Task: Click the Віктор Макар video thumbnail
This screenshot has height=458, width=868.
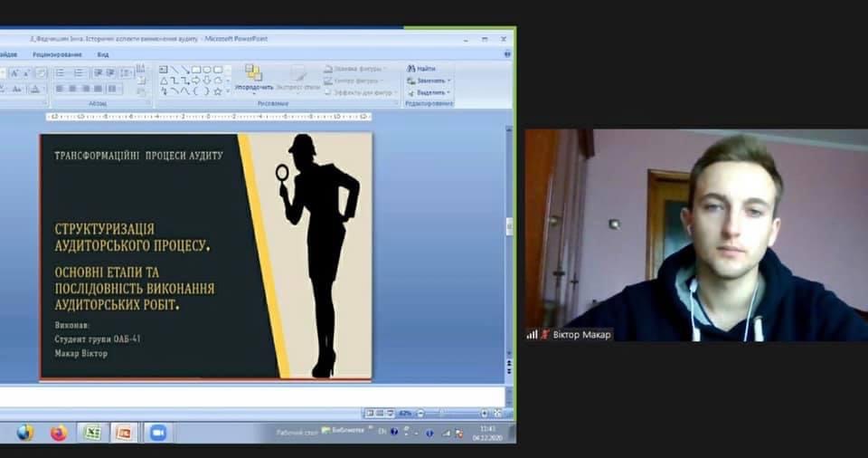Action: [x=696, y=235]
